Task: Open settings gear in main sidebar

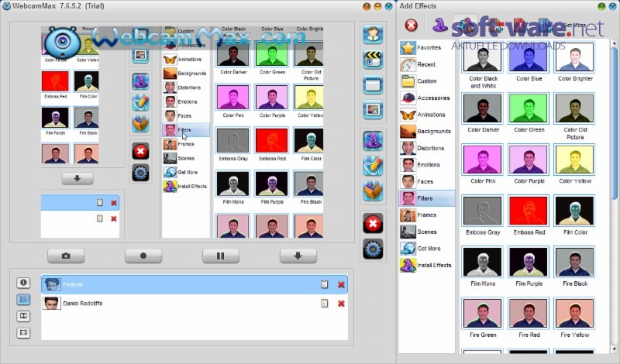Action: pyautogui.click(x=373, y=249)
